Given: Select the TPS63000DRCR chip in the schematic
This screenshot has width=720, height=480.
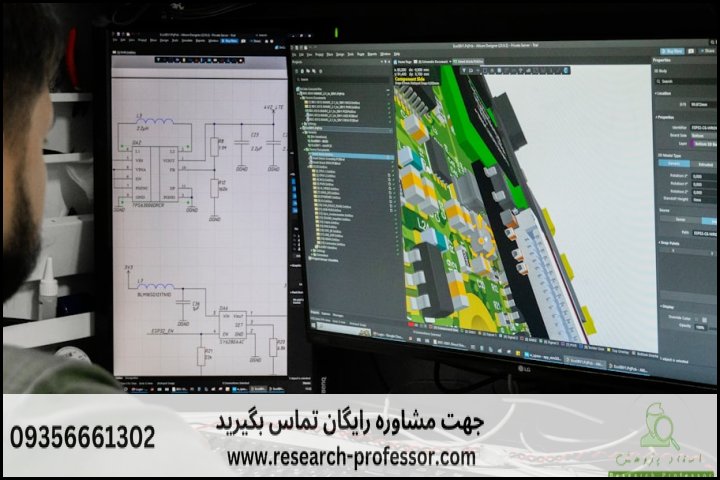Looking at the screenshot, I should pyautogui.click(x=154, y=174).
